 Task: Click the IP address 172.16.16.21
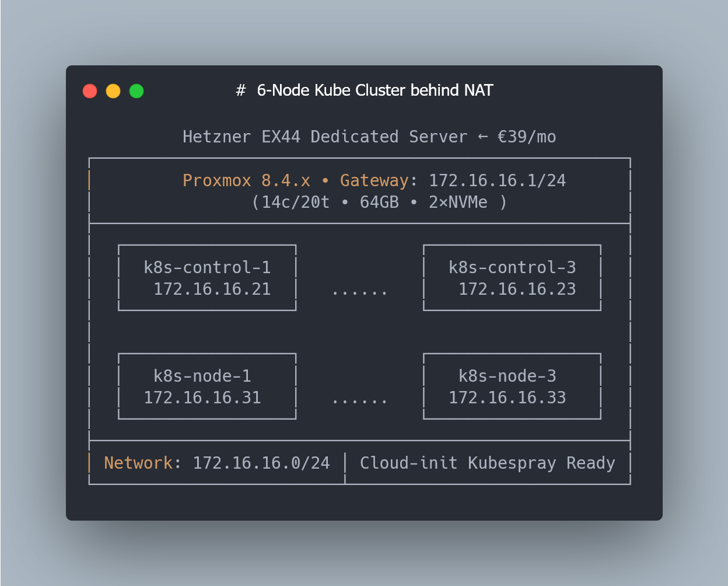click(212, 289)
